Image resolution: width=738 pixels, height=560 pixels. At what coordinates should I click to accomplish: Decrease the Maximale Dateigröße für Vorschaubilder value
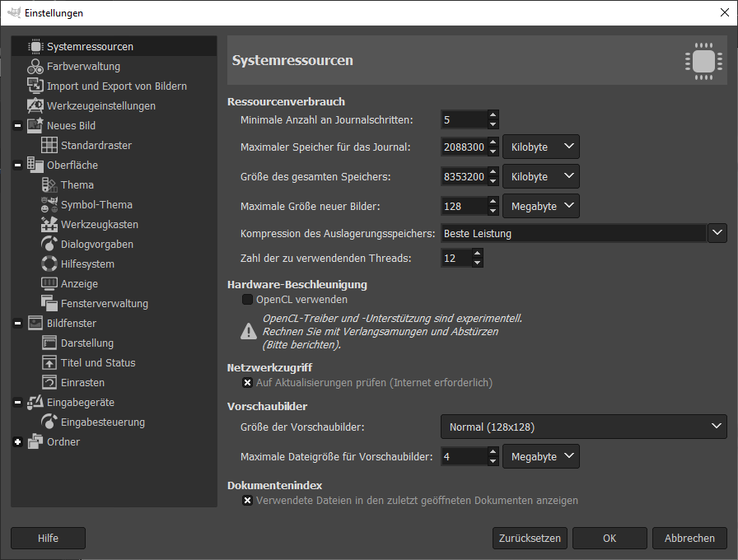click(493, 461)
